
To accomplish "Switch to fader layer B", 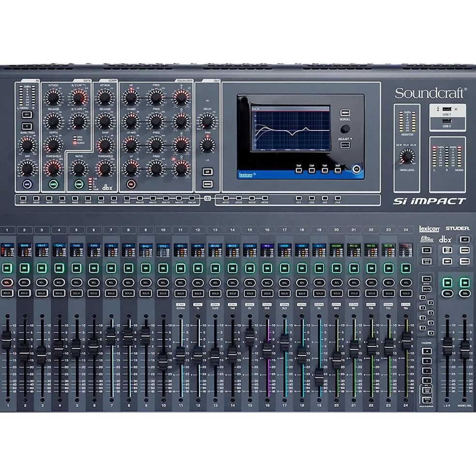I will coord(427,361).
